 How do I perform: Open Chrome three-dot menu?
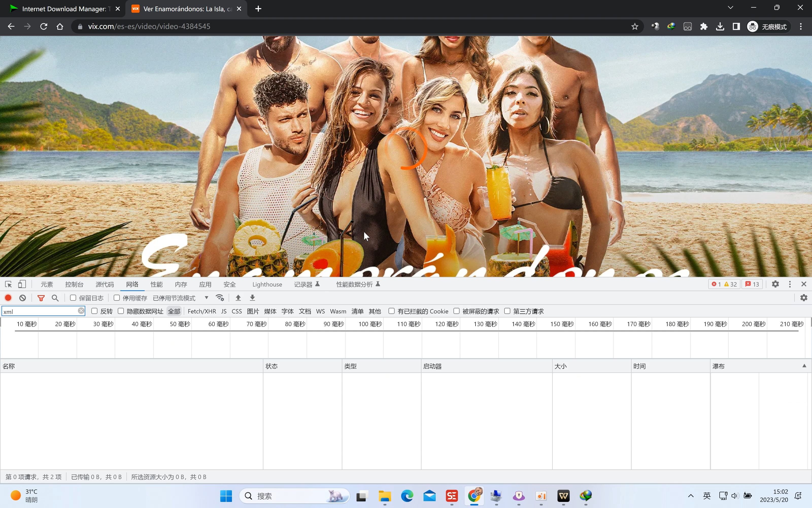click(801, 26)
